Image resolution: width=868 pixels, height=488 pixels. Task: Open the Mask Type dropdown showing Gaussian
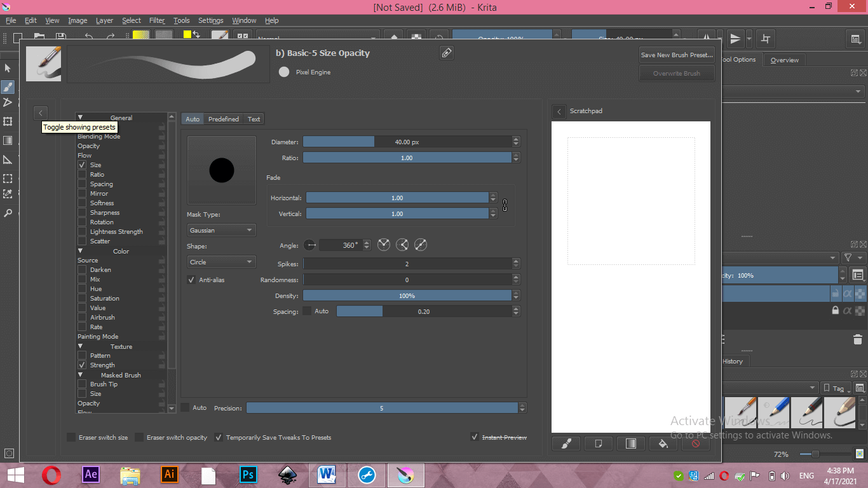click(221, 229)
